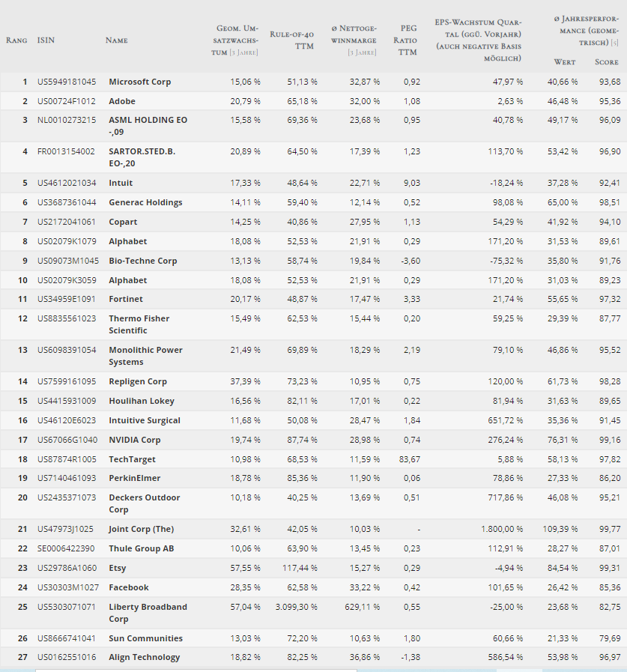Select Joint Corp score 99,77
The image size is (627, 672).
pyautogui.click(x=610, y=530)
